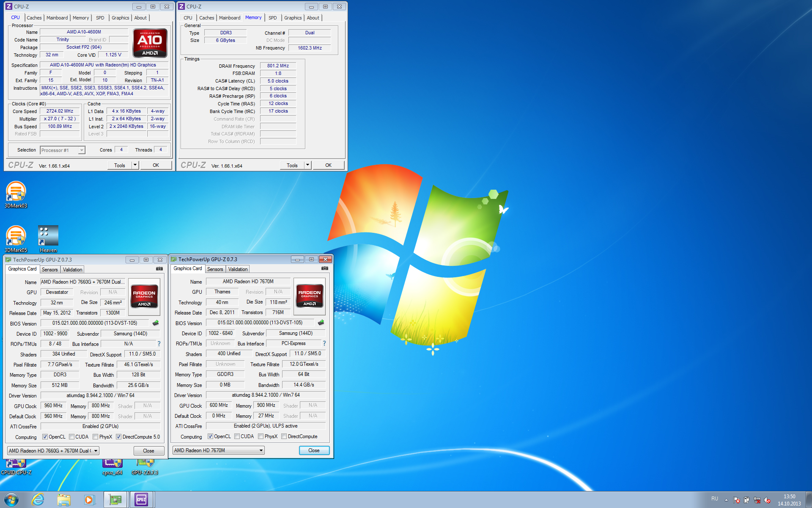Viewport: 812px width, 508px height.
Task: Click the network status tray icon
Action: (757, 500)
